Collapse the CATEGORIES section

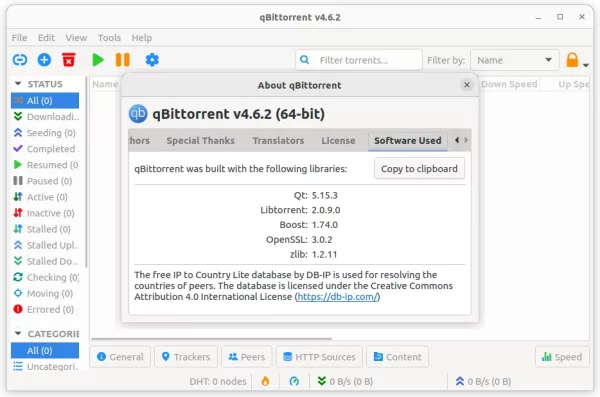click(x=18, y=334)
